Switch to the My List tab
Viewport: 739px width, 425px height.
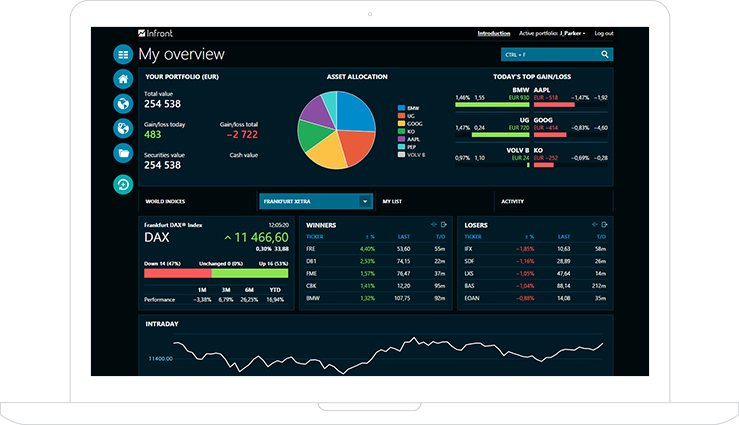tap(392, 201)
